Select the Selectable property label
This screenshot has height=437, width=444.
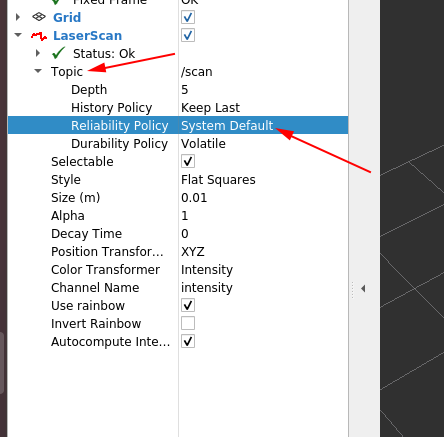(82, 162)
